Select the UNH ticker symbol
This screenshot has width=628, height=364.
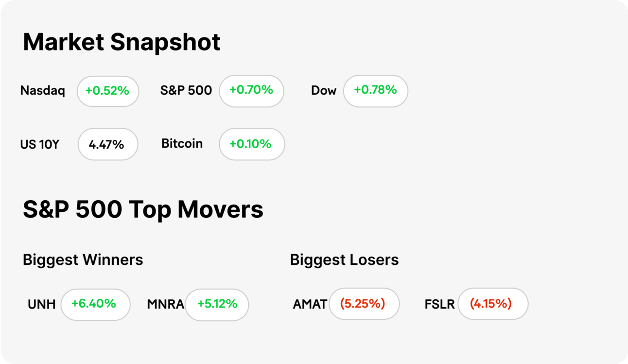pos(41,305)
